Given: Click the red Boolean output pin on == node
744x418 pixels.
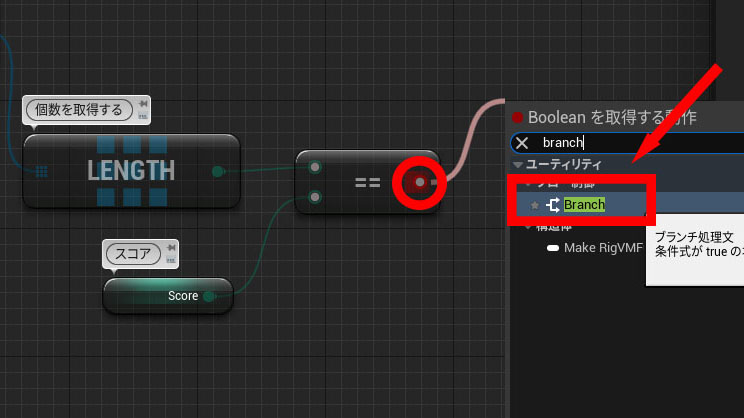Looking at the screenshot, I should click(x=420, y=182).
